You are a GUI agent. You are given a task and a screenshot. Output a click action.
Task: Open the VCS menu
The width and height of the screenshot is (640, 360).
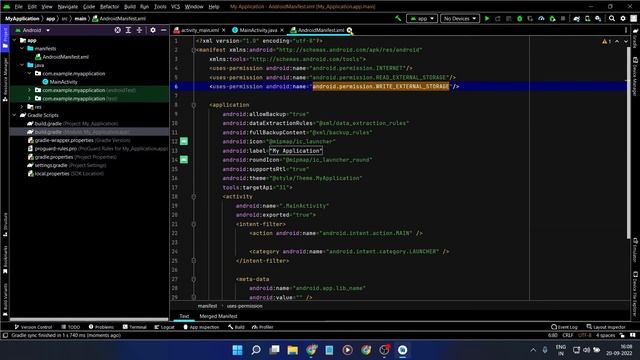click(x=175, y=7)
